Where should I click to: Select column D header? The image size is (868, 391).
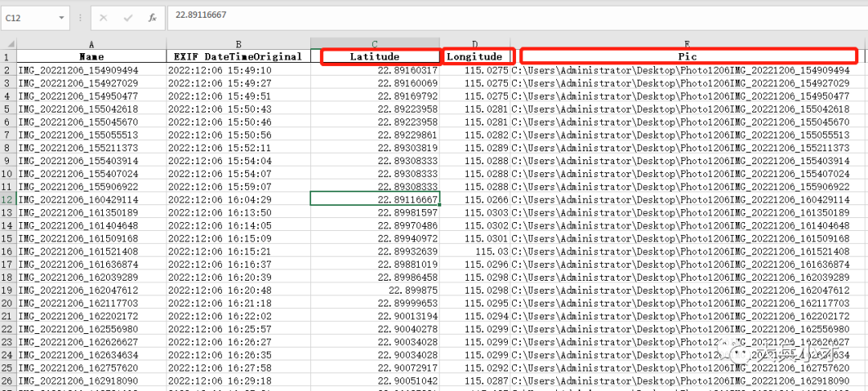point(475,43)
